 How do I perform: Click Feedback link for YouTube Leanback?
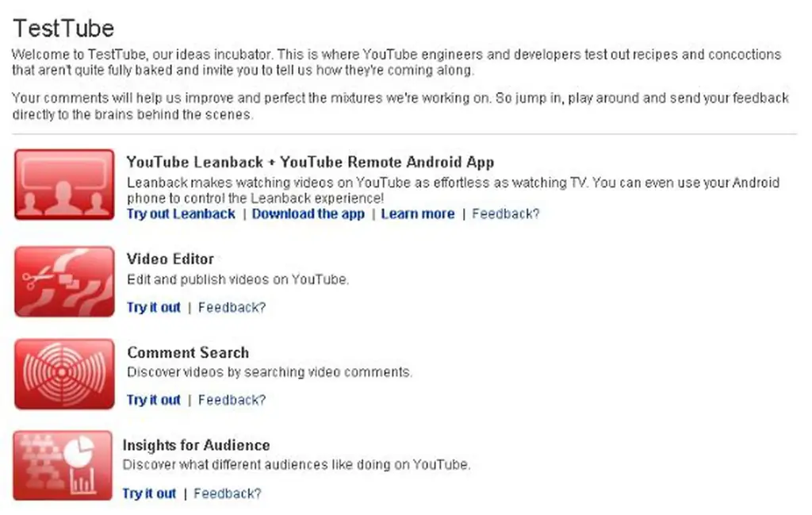tap(505, 214)
